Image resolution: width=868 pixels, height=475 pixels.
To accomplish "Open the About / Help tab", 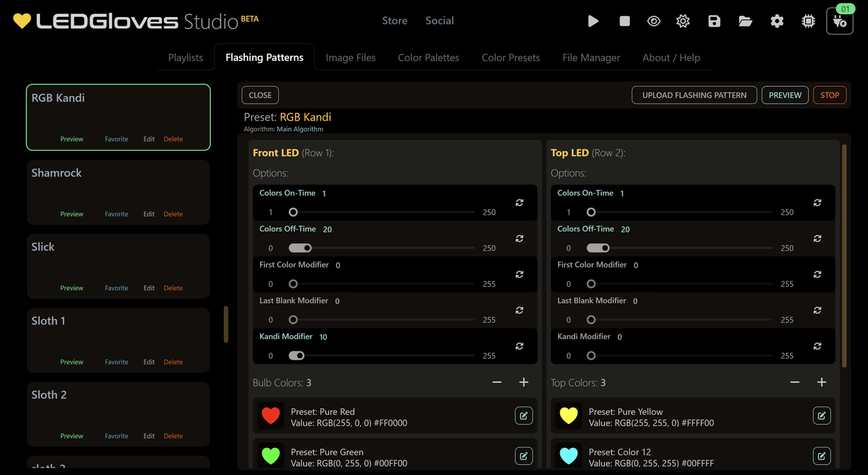I will pyautogui.click(x=671, y=58).
